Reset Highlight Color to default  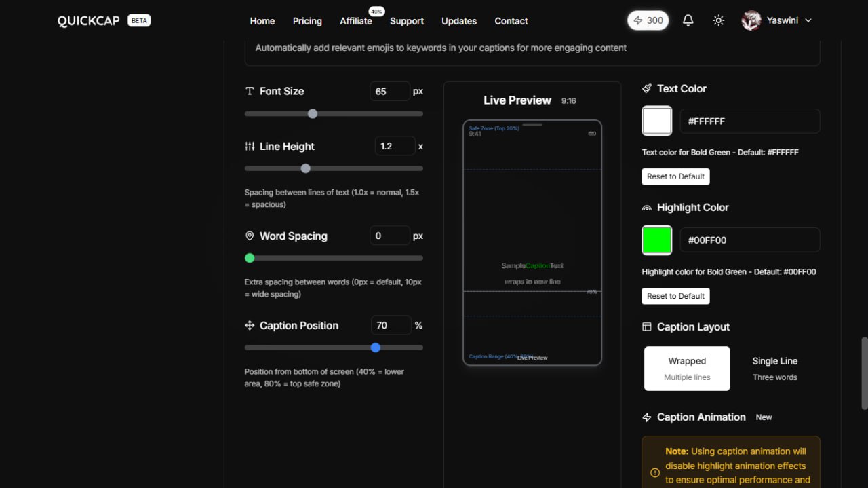coord(675,296)
